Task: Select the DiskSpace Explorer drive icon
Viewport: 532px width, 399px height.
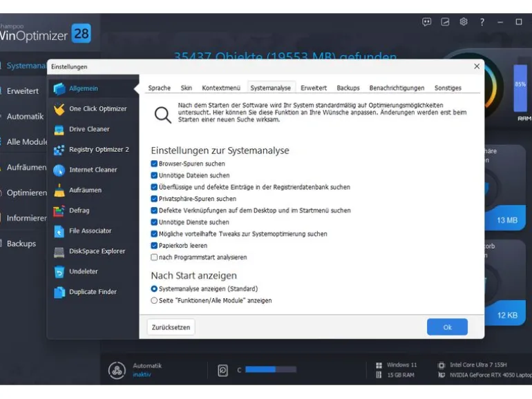Action: coord(59,251)
